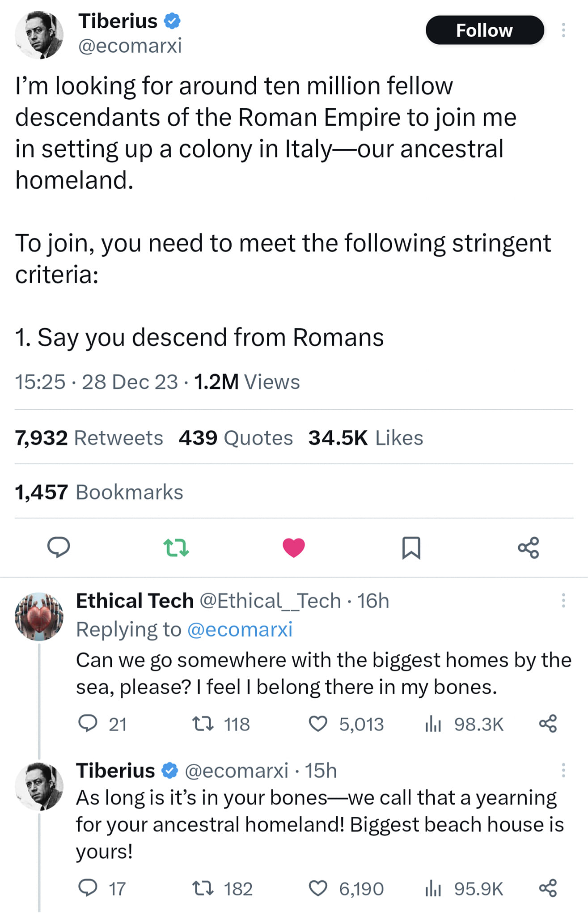The image size is (588, 916).
Task: Open more options menu on main tweet
Action: (x=563, y=30)
